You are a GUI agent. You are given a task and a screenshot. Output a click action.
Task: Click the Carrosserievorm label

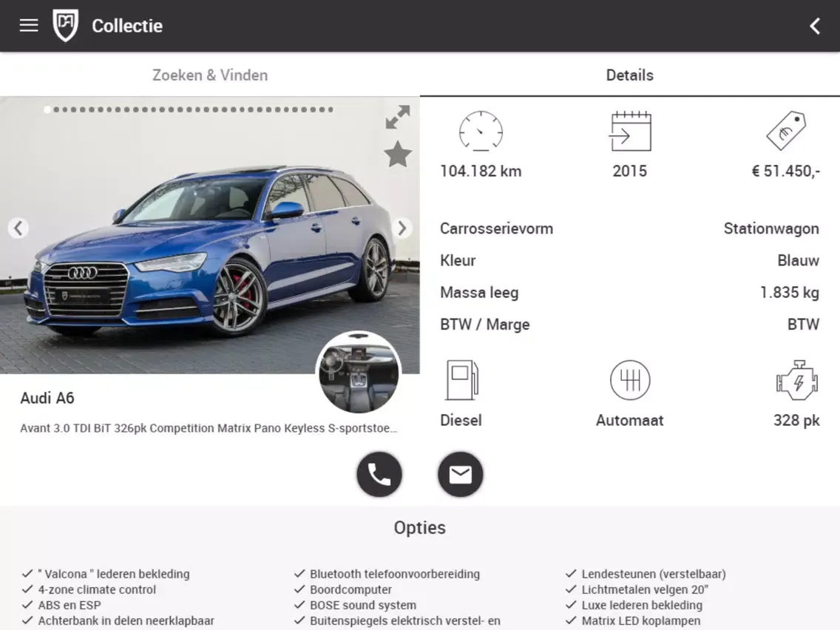[497, 228]
